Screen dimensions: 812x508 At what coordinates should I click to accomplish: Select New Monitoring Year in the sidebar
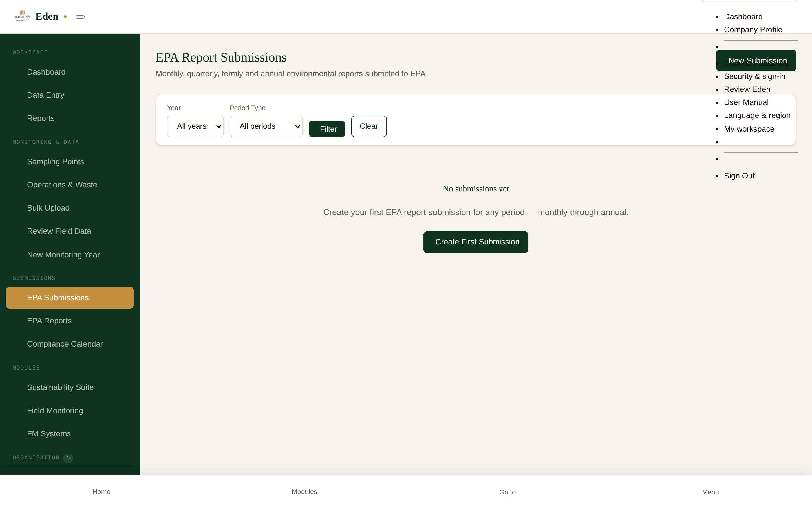(x=70, y=255)
